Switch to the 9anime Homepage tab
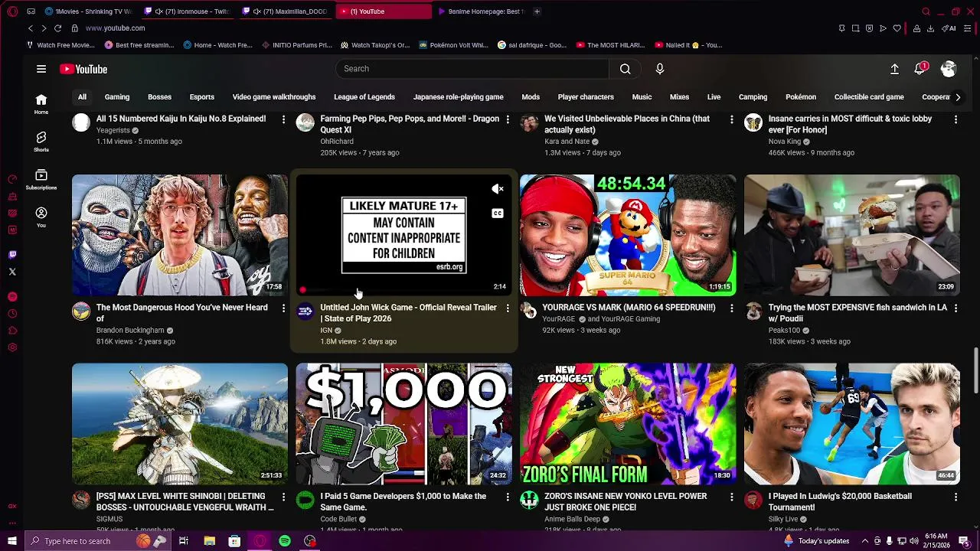This screenshot has width=980, height=551. [x=482, y=11]
